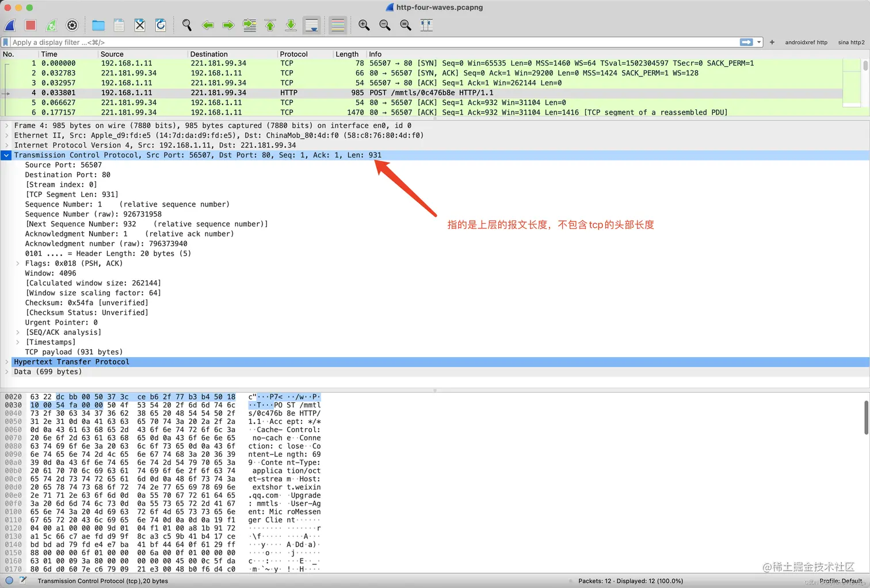Viewport: 870px width, 588px height.
Task: Expand Internet Protocol Version 4 node
Action: point(7,145)
